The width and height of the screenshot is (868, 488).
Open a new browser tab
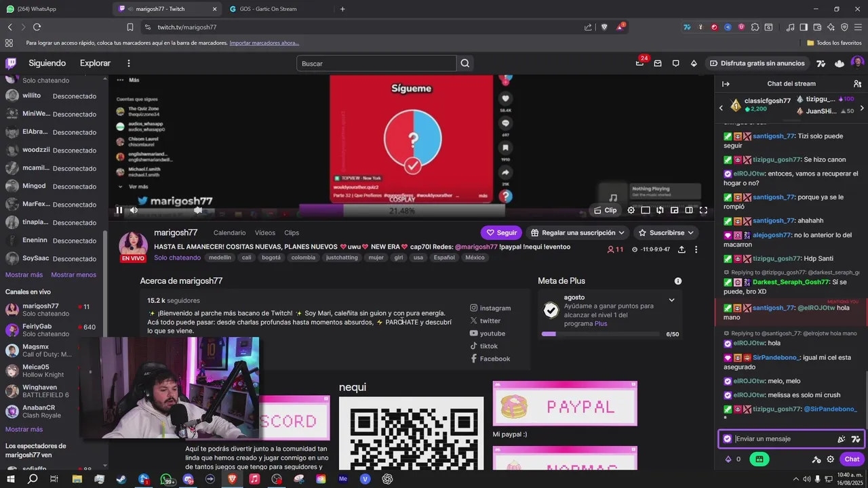pyautogui.click(x=342, y=9)
